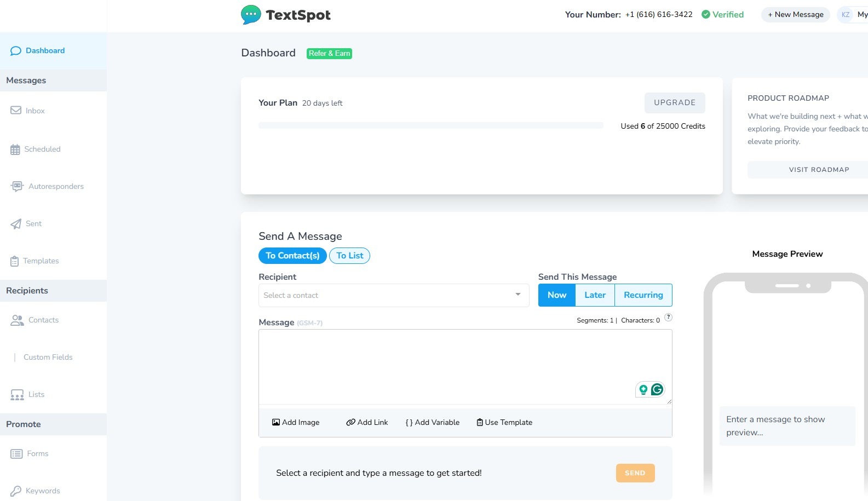Choose Recurring send timing
Screen dimensions: 868x501
[643, 295]
